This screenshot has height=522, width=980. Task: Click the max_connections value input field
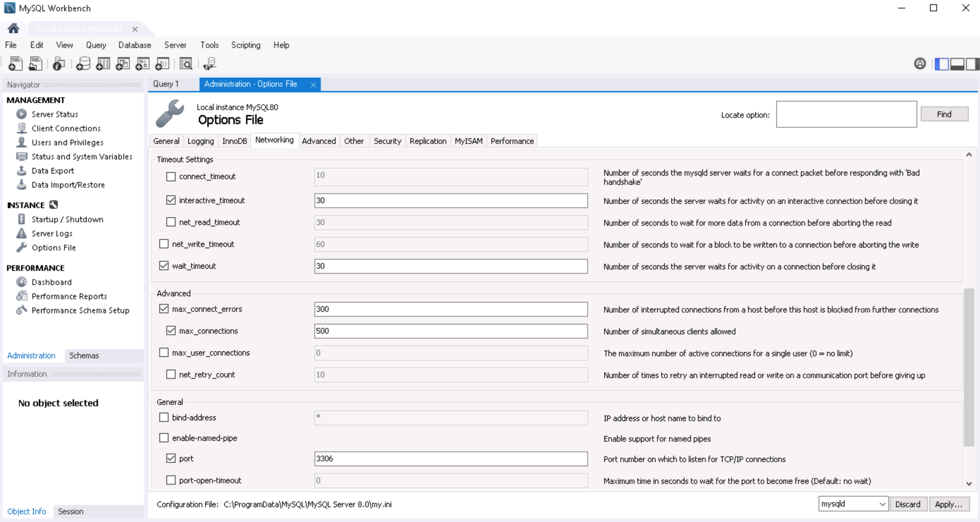pos(450,331)
